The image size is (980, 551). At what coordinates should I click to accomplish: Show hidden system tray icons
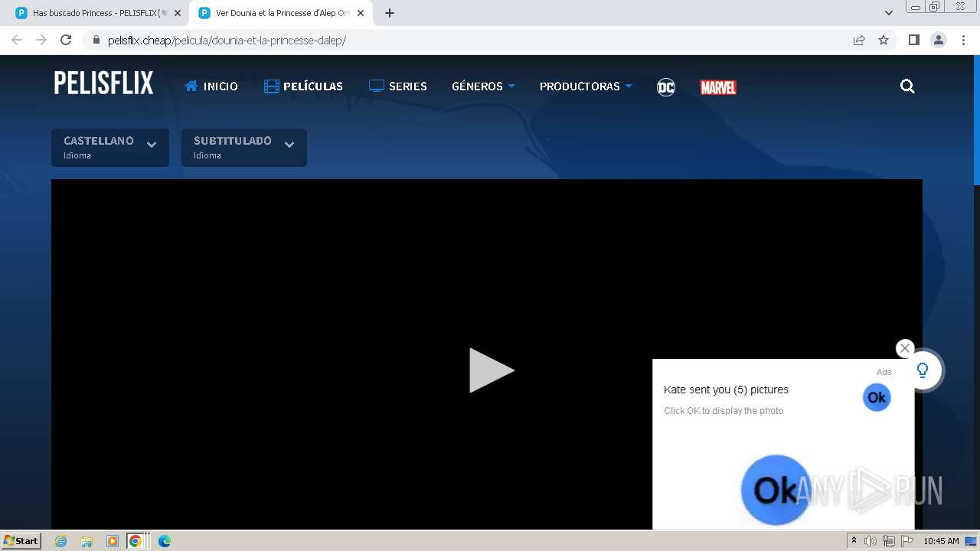pos(854,541)
